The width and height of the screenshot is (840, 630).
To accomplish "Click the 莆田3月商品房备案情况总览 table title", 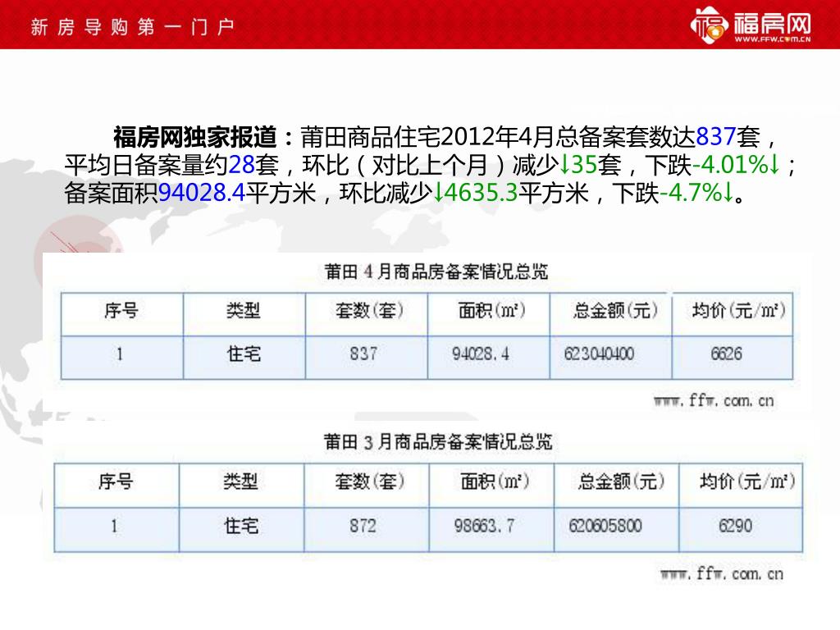I will pyautogui.click(x=438, y=442).
